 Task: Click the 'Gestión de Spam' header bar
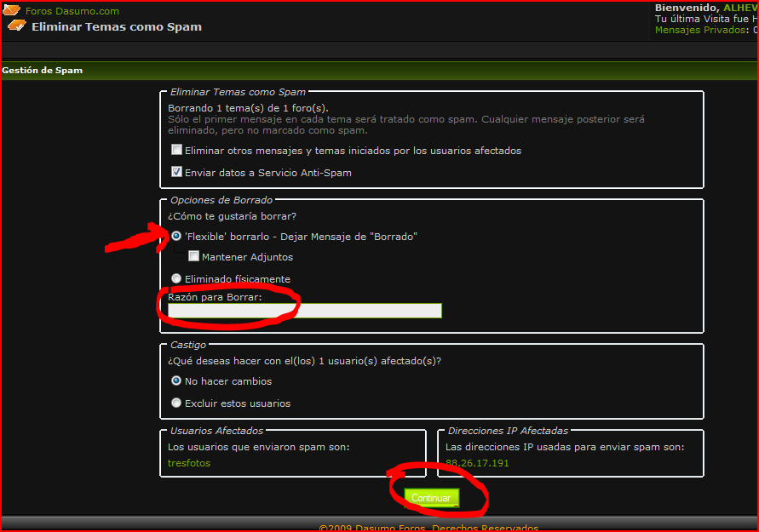pyautogui.click(x=43, y=71)
